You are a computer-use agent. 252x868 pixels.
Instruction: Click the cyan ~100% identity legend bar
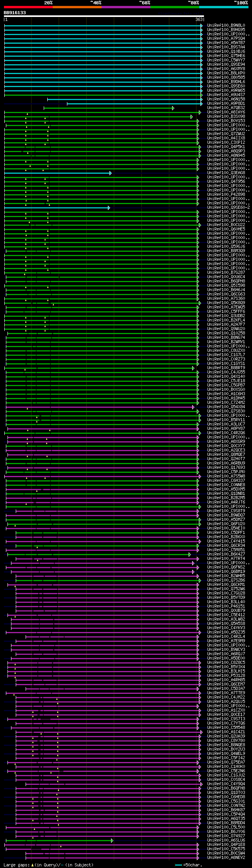[x=224, y=7]
